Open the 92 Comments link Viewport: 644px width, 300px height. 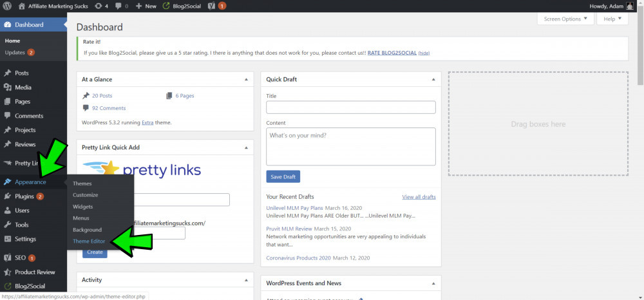(x=109, y=108)
